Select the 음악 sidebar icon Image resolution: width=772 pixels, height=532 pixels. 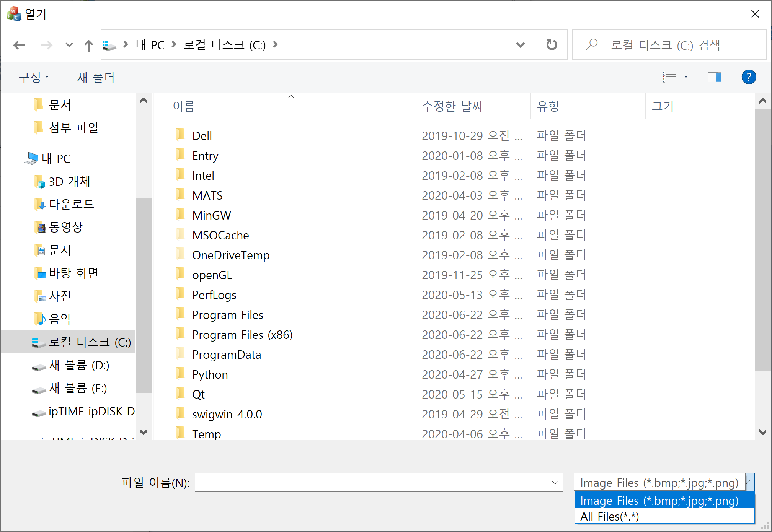click(x=40, y=318)
